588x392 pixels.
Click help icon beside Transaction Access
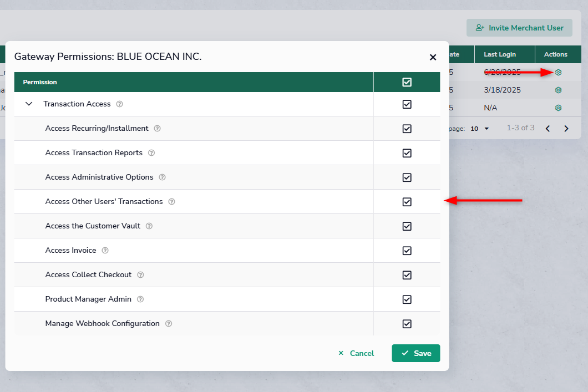click(120, 104)
